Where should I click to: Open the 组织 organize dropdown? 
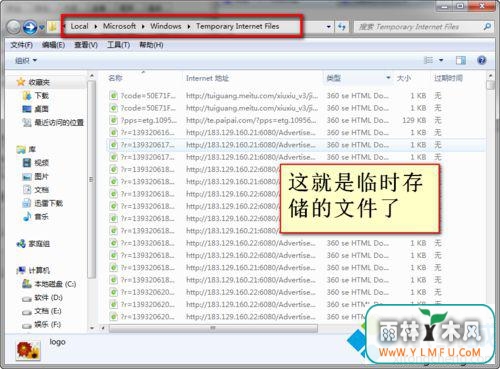coord(26,60)
